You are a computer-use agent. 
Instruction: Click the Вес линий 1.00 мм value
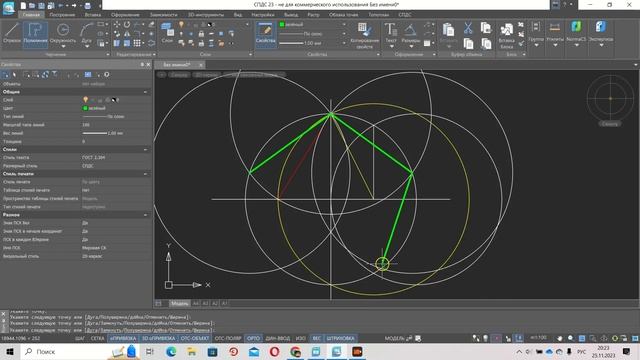(x=102, y=133)
